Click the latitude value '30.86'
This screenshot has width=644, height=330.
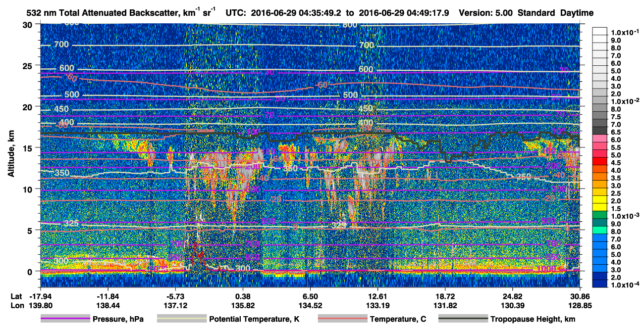tap(580, 296)
